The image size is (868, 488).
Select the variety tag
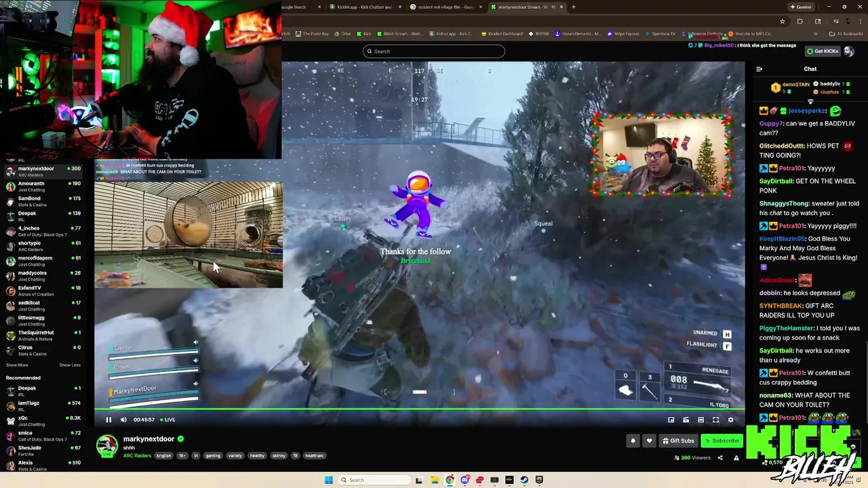[x=235, y=455]
